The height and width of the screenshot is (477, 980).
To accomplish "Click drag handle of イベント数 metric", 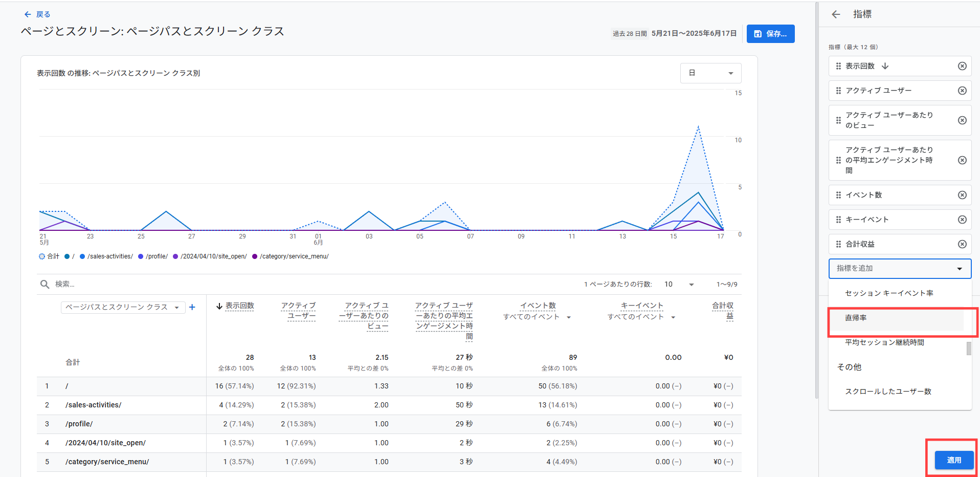I will (x=838, y=195).
